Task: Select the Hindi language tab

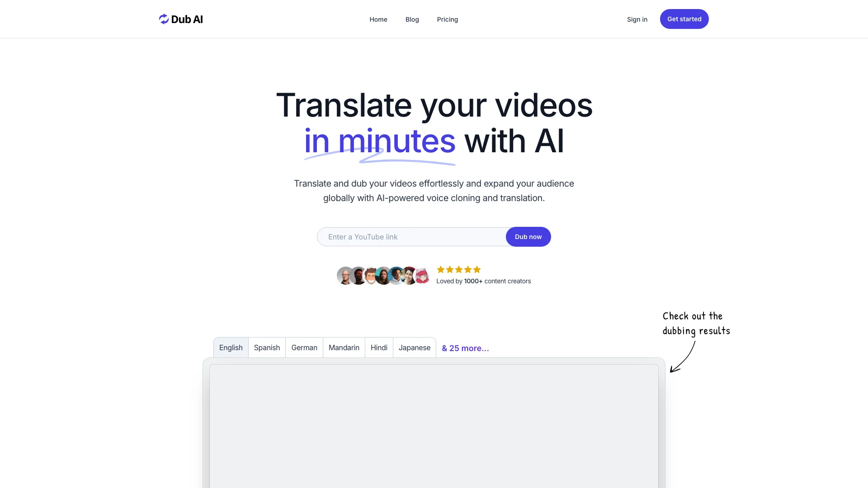Action: 378,347
